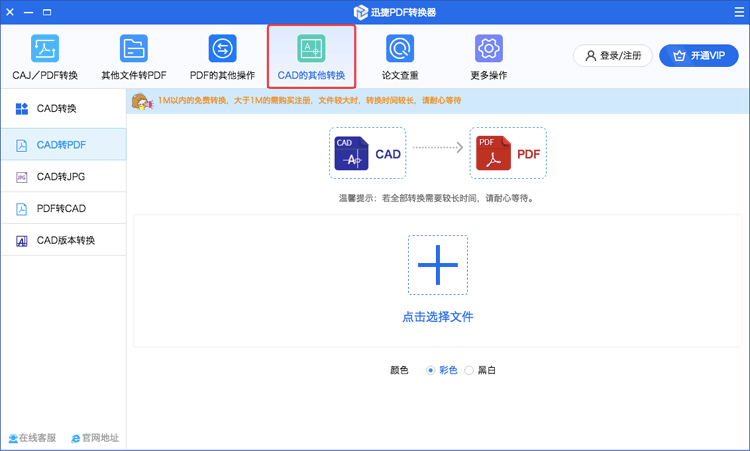Select CAD转JPG text in sidebar
Viewport: 750px width, 451px height.
click(x=61, y=177)
